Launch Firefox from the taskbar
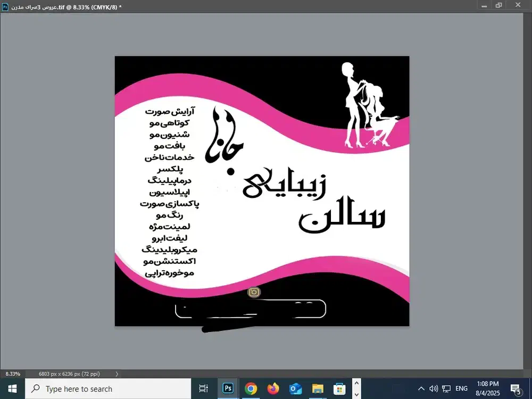 [x=273, y=388]
